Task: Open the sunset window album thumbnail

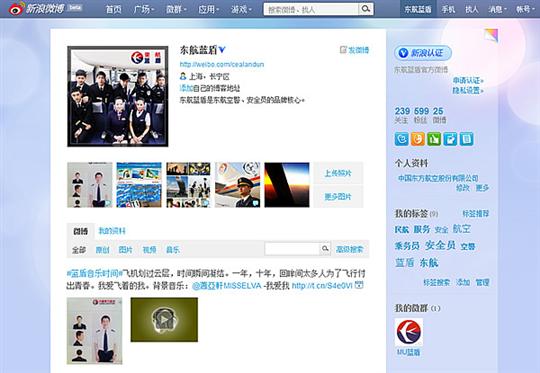Action: click(287, 185)
